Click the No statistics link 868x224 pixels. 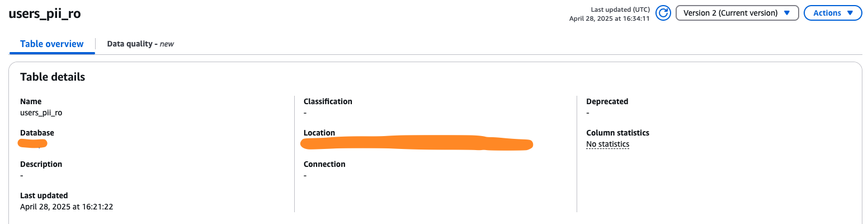[607, 144]
